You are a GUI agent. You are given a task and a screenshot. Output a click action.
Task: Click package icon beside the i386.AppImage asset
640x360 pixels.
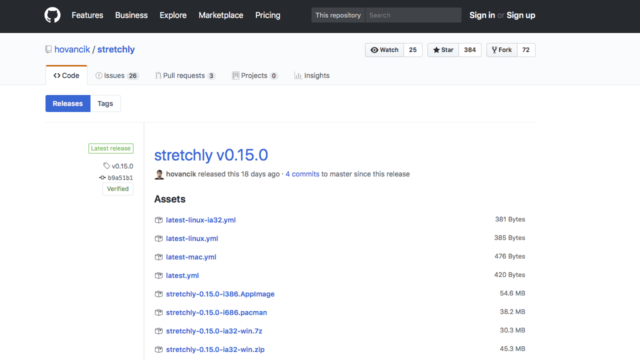tap(159, 294)
